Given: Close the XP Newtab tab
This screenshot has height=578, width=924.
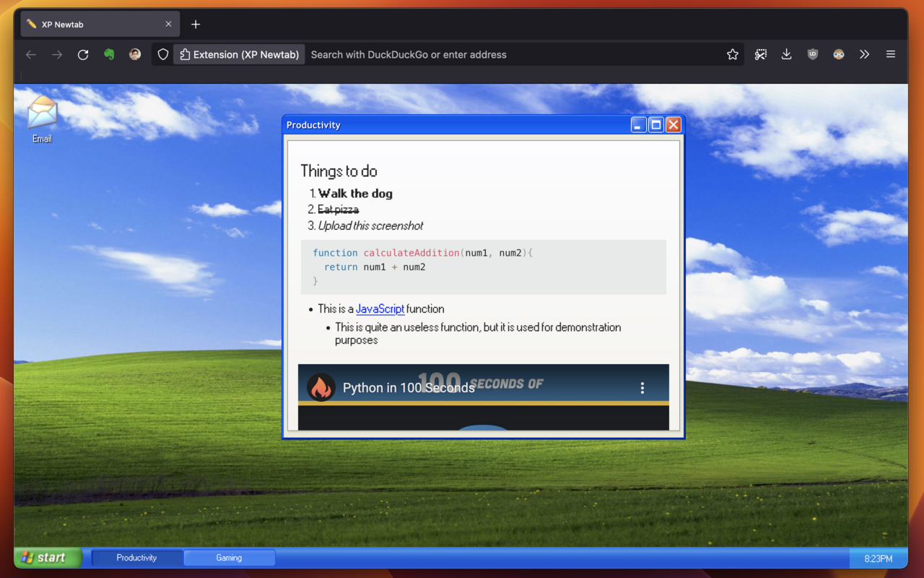Looking at the screenshot, I should pos(168,24).
